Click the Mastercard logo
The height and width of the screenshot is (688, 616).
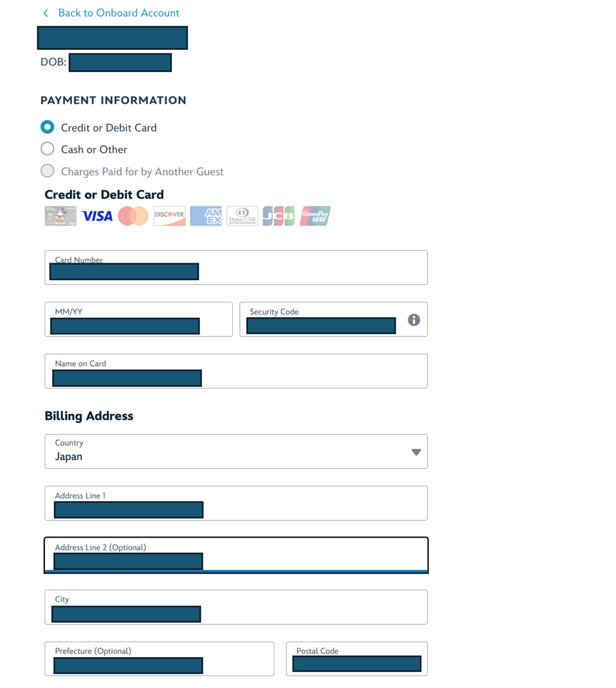133,216
